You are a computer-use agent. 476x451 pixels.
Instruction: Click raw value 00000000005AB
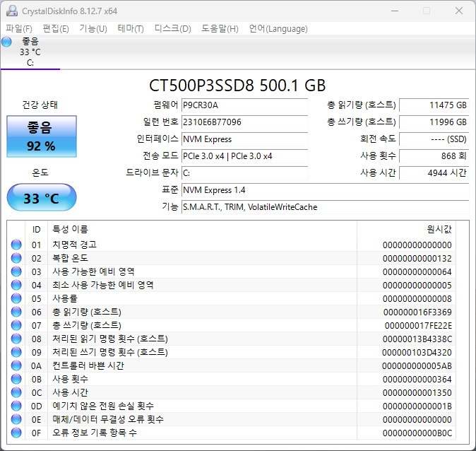(417, 365)
